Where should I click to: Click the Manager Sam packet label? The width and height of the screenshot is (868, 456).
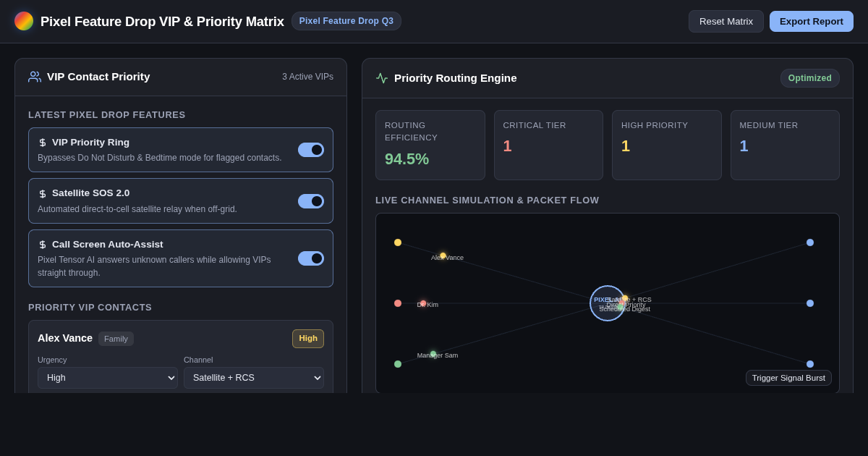point(438,355)
